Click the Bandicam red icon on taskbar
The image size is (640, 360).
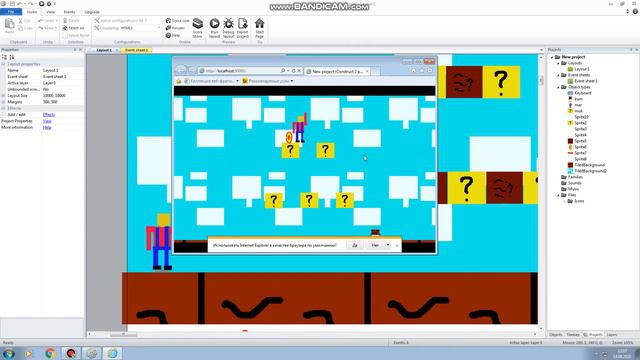click(x=71, y=353)
